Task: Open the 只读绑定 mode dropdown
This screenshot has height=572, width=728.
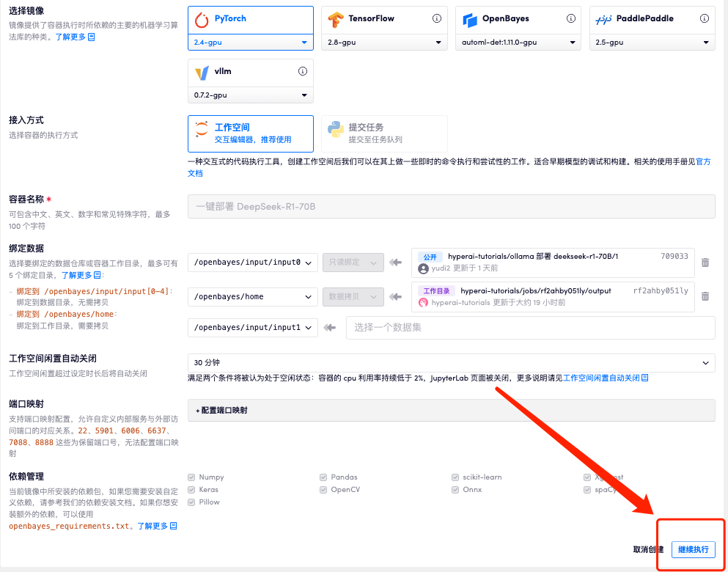Action: point(353,263)
